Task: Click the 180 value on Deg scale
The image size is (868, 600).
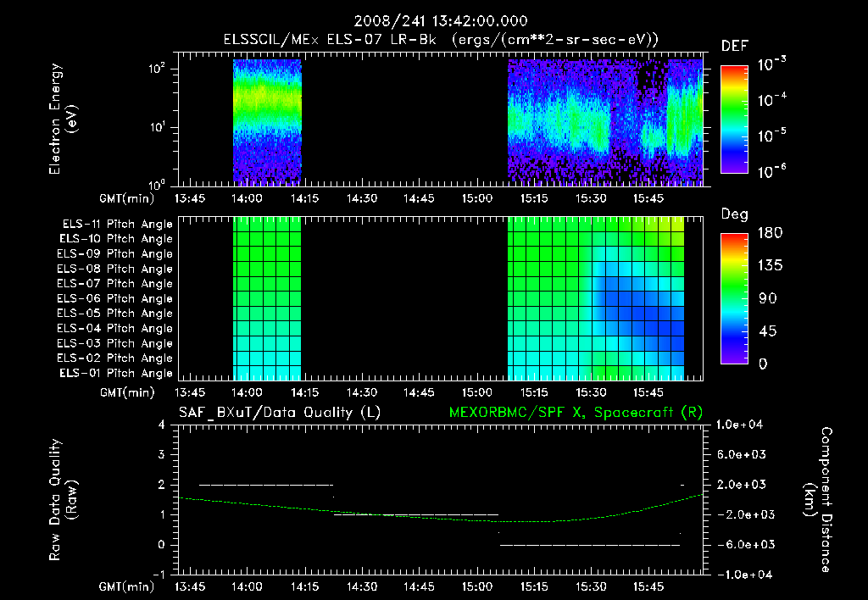Action: pyautogui.click(x=770, y=233)
